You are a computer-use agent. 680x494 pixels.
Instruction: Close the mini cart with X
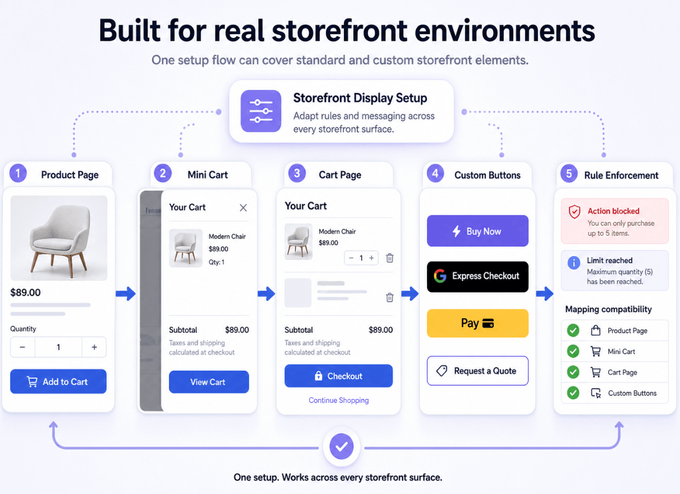click(243, 208)
